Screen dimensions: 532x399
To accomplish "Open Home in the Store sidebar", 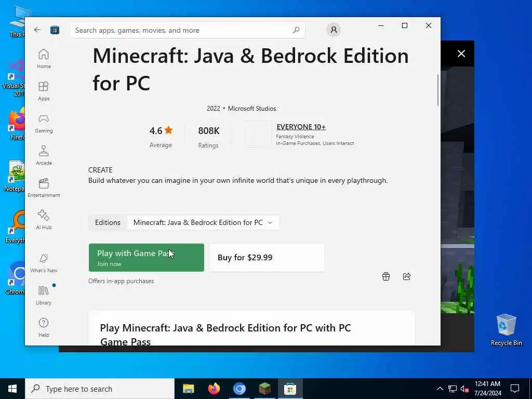I will pos(44,59).
